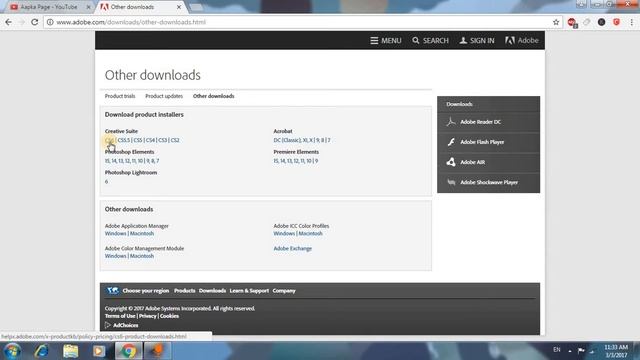Switch to the Aapka Page - YouTube tab
The height and width of the screenshot is (360, 640).
pos(49,7)
